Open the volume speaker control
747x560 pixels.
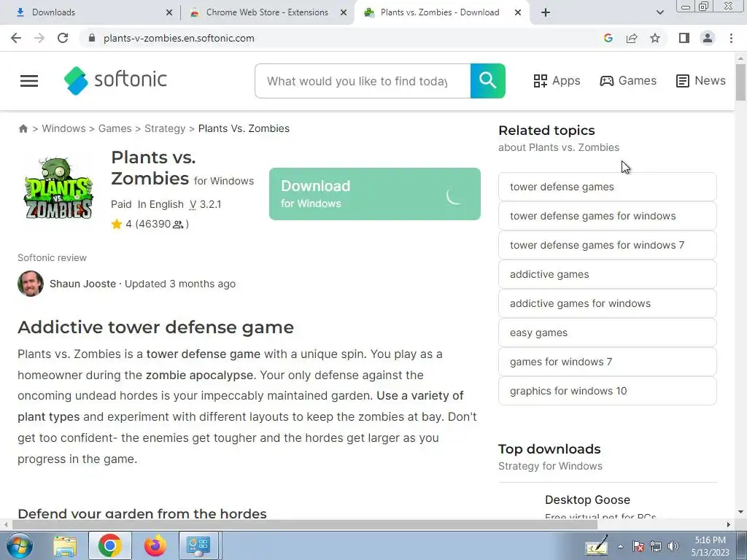coord(673,547)
